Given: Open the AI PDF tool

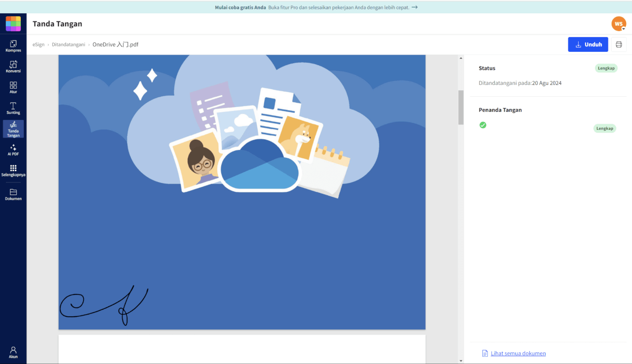Looking at the screenshot, I should [x=13, y=150].
